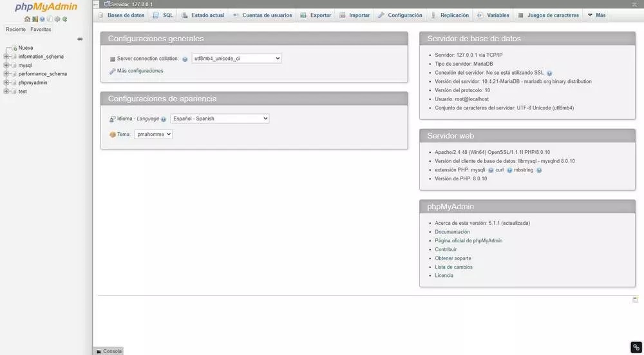Click the text 'Tipo de servidor: MariaDB'
The width and height of the screenshot is (644, 355).
click(464, 64)
